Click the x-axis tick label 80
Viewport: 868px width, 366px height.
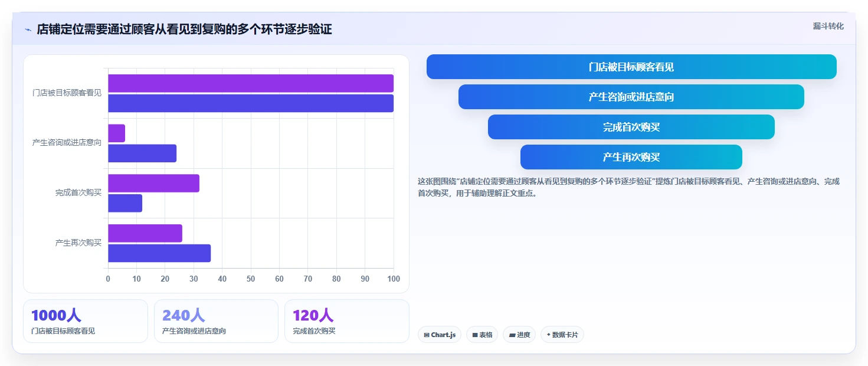click(336, 279)
